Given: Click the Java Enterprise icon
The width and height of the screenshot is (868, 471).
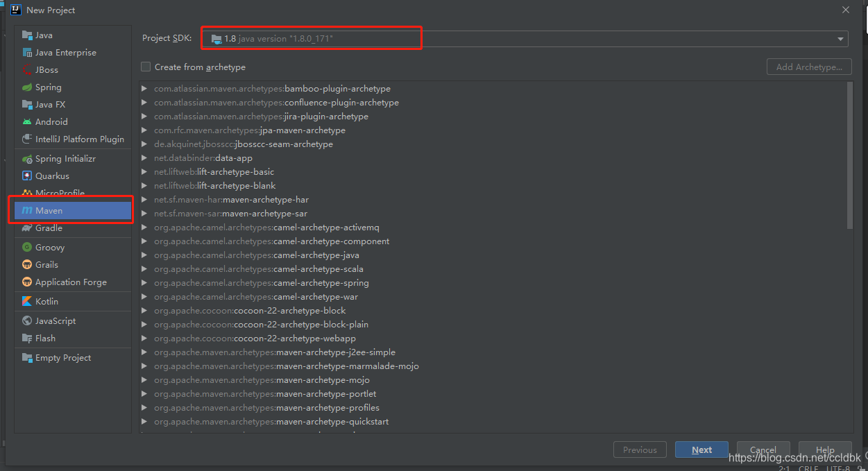Looking at the screenshot, I should point(27,53).
